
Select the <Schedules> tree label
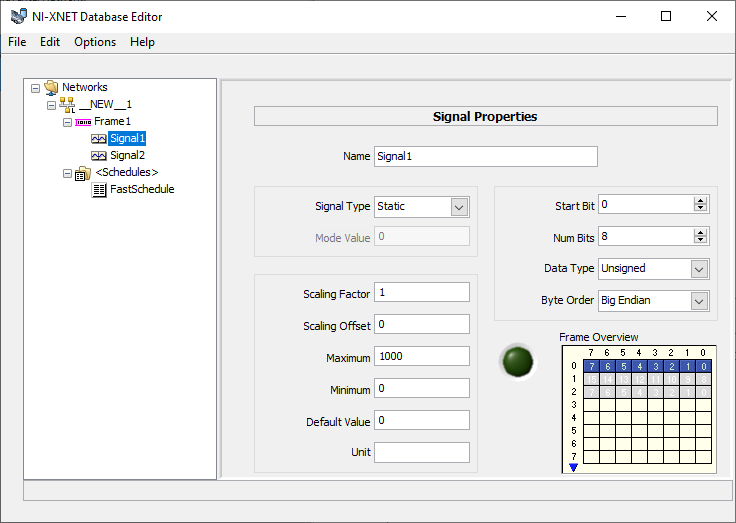(127, 172)
